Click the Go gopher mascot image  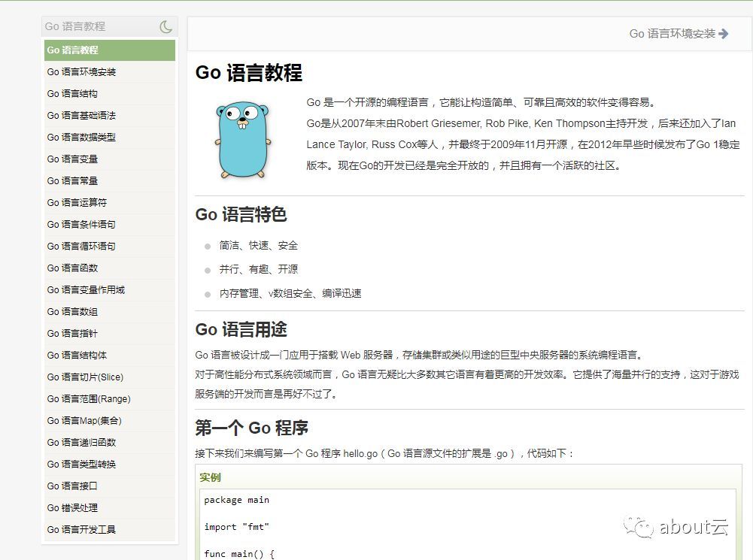243,140
